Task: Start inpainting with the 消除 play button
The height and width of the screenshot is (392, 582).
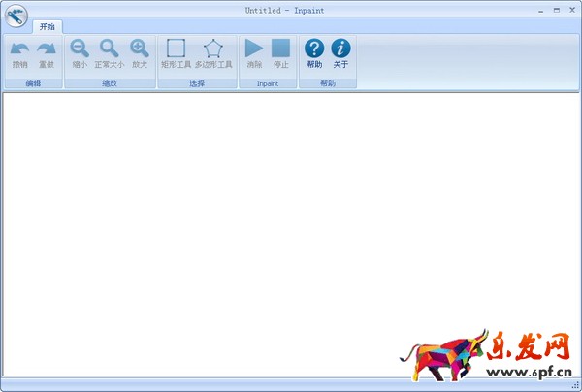Action: tap(254, 49)
